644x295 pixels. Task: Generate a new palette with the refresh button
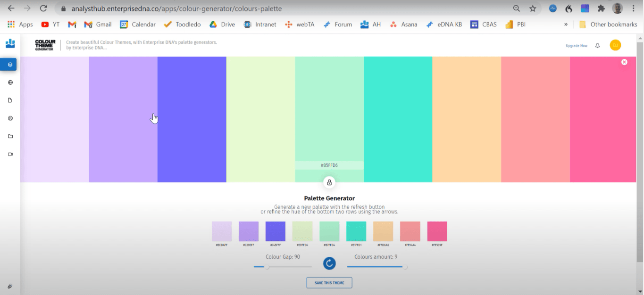click(329, 263)
